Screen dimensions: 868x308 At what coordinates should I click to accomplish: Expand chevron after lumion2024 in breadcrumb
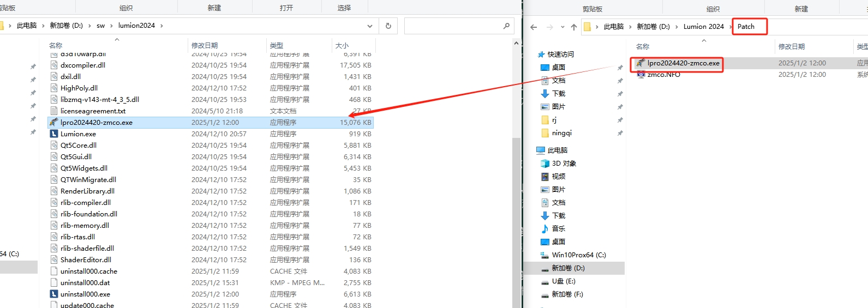click(161, 26)
